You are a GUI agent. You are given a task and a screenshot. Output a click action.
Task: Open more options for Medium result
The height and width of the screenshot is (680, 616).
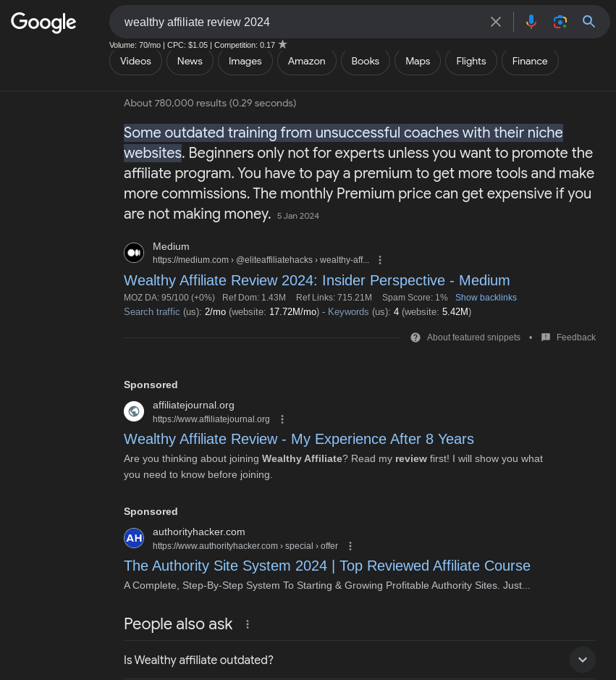(x=380, y=260)
